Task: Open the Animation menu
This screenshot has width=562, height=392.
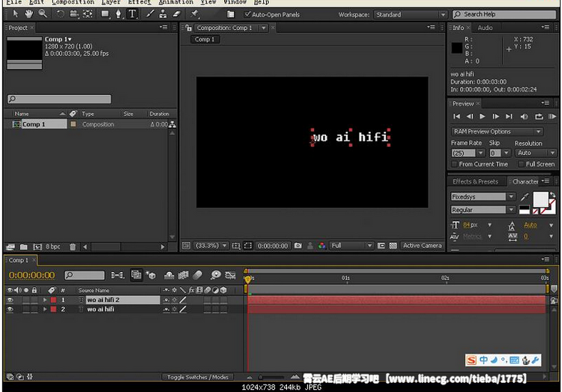Action: pyautogui.click(x=176, y=2)
